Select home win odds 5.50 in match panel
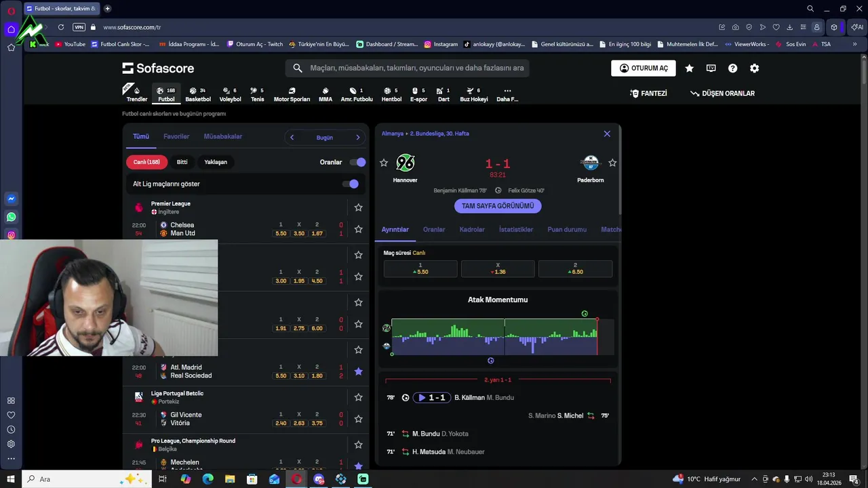Image resolution: width=868 pixels, height=488 pixels. point(420,269)
